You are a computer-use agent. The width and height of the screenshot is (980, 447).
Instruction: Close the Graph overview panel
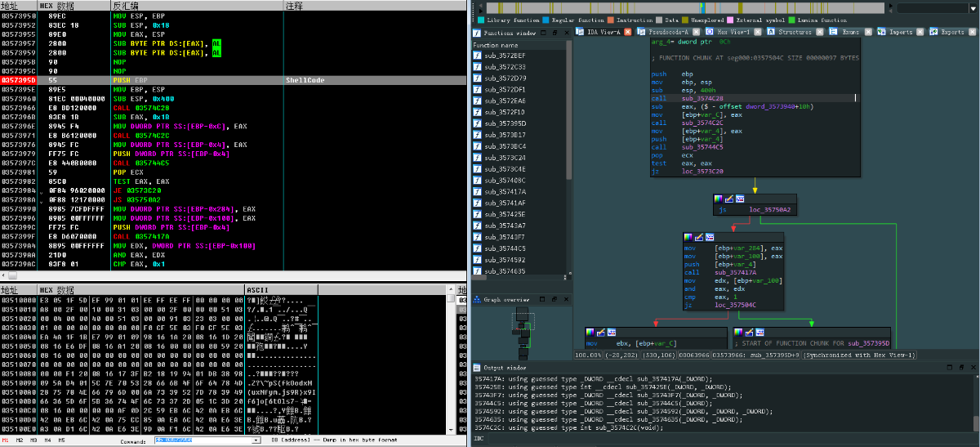565,300
